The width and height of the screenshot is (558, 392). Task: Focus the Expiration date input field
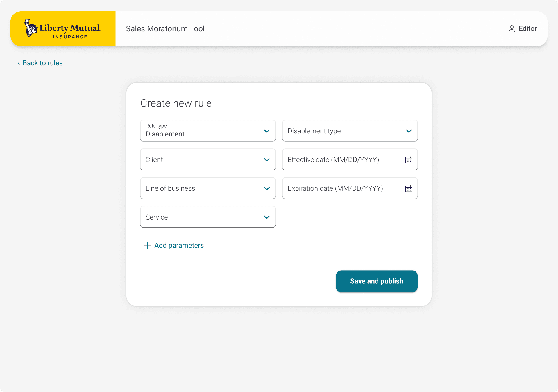340,188
